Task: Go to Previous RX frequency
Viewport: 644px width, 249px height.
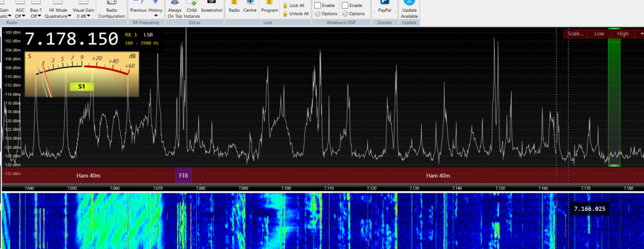Action: (x=138, y=10)
